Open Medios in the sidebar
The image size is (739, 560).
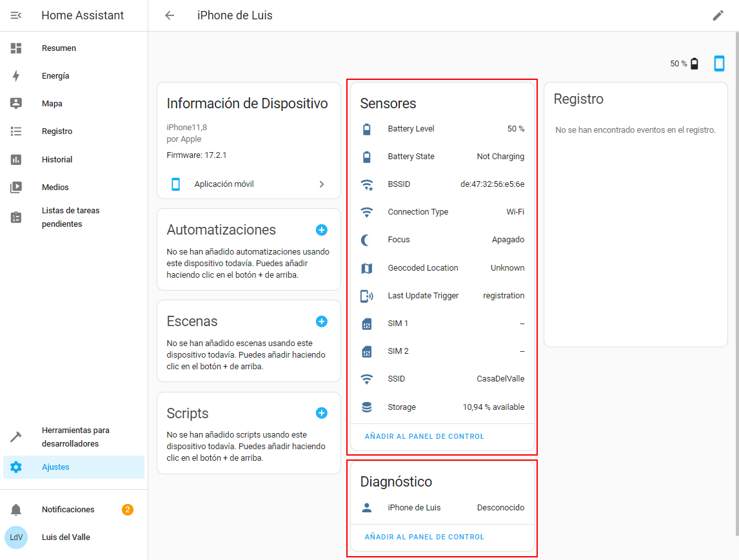[x=74, y=188]
